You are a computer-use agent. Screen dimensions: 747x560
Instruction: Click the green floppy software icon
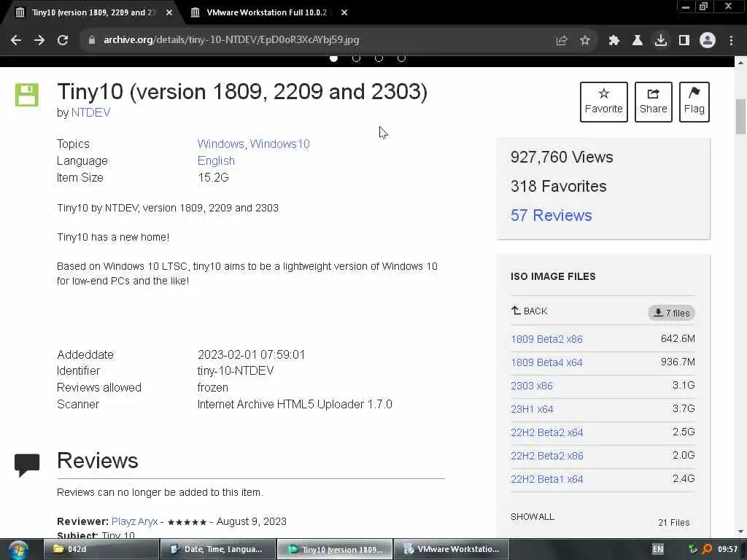click(27, 95)
